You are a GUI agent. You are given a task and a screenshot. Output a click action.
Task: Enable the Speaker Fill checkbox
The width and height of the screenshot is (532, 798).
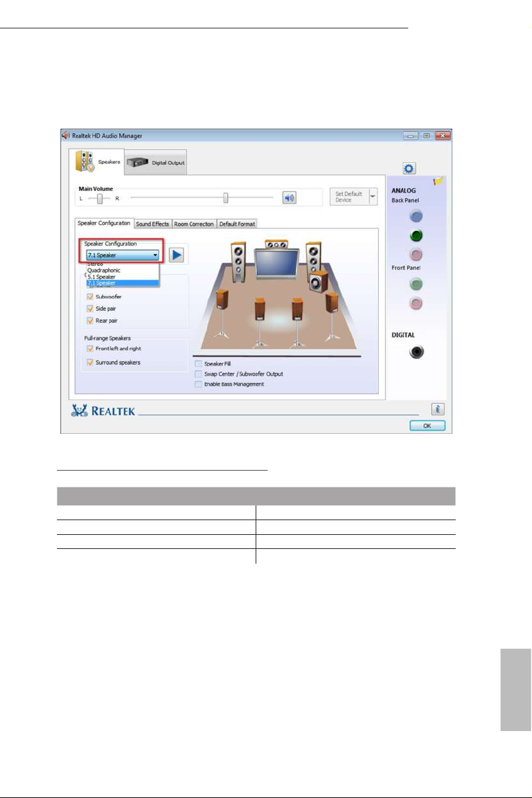click(198, 364)
